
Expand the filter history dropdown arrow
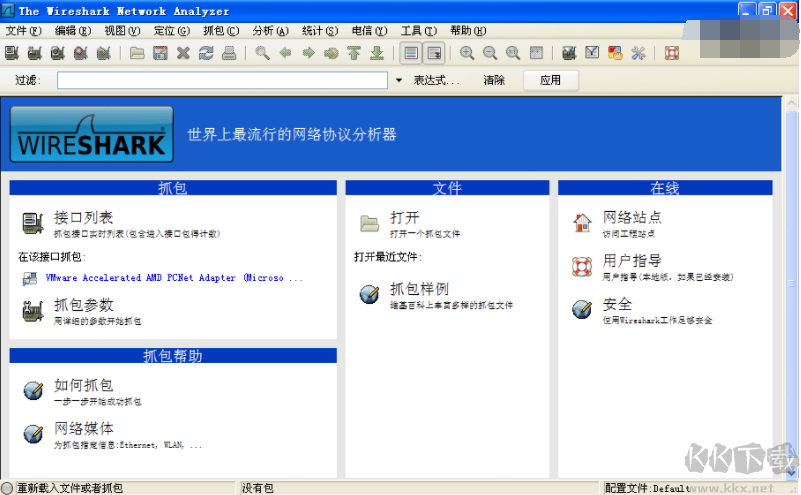point(399,80)
